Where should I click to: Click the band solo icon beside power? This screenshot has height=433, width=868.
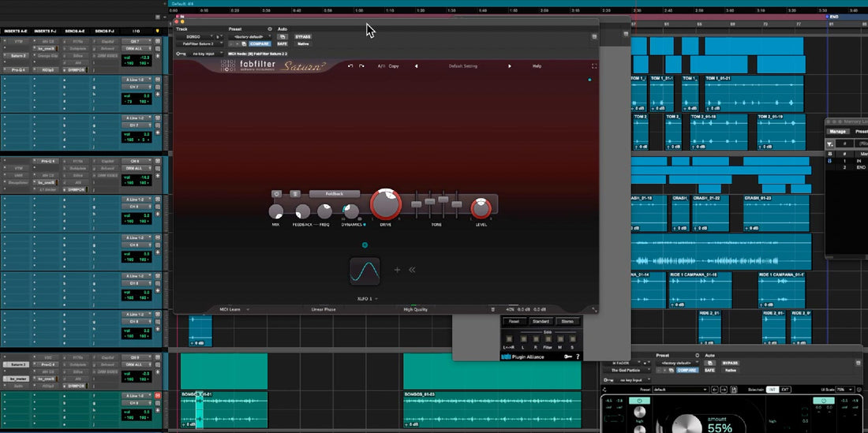296,194
